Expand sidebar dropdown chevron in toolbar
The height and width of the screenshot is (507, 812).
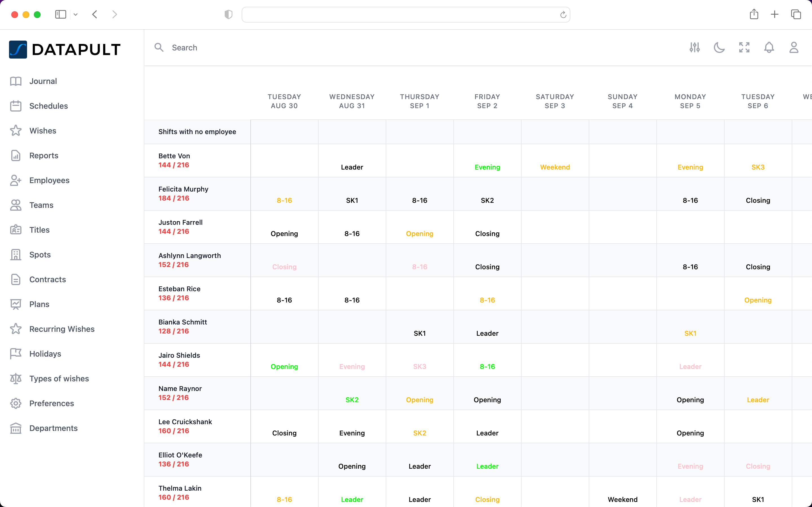76,14
